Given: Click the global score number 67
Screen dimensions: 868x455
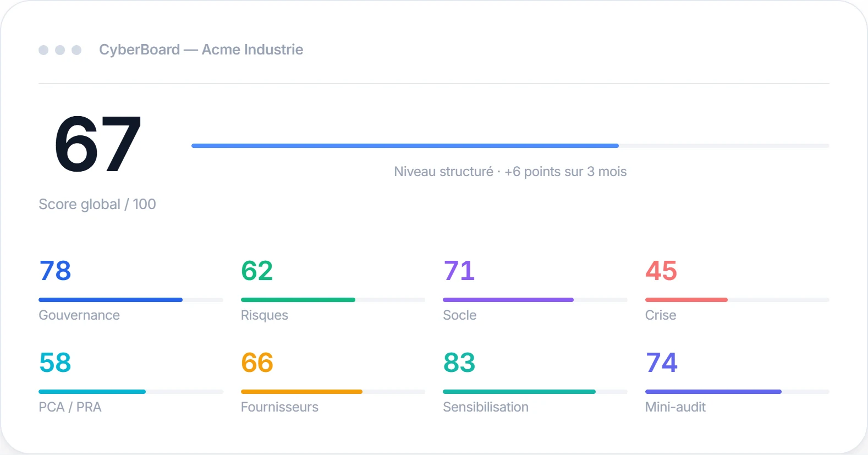Looking at the screenshot, I should [x=98, y=144].
